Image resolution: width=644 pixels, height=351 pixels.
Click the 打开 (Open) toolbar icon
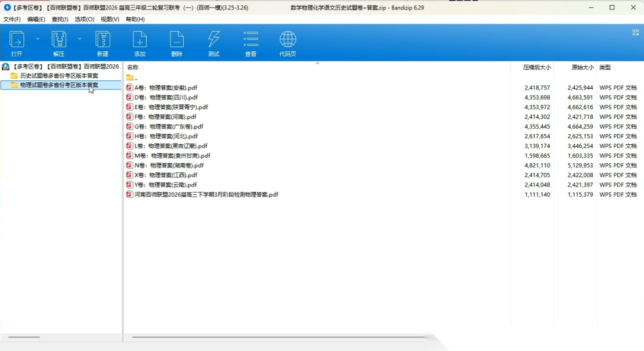[17, 40]
